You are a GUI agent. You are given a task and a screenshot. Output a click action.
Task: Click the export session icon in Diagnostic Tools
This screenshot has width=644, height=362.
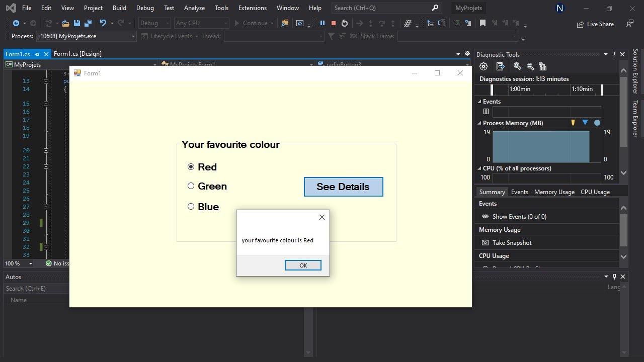click(x=500, y=66)
